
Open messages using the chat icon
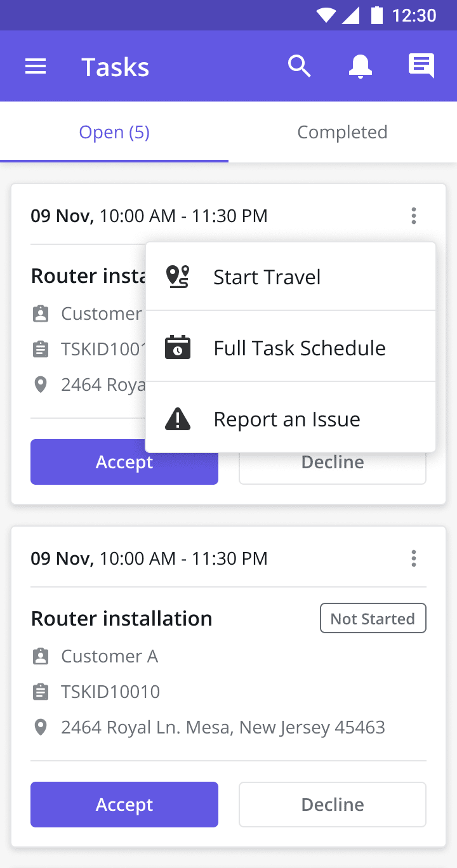pyautogui.click(x=421, y=66)
